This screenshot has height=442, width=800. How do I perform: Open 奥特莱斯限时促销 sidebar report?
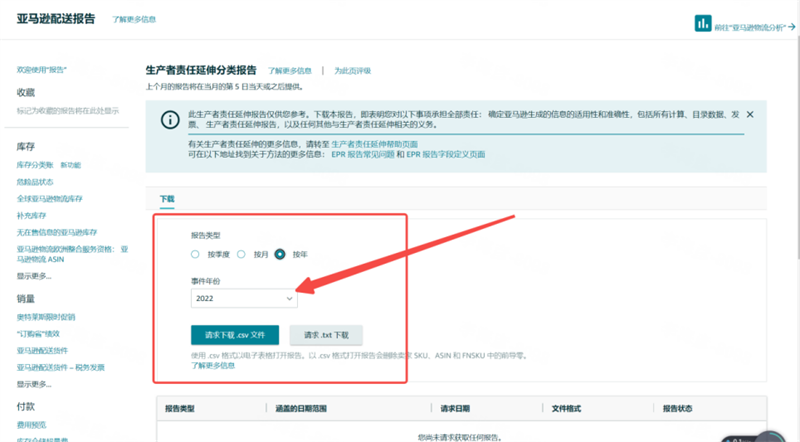(46, 317)
